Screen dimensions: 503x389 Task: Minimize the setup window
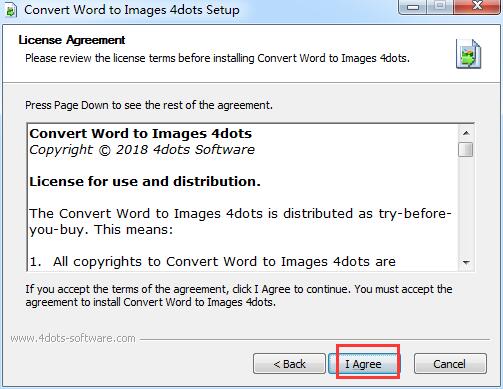point(413,7)
